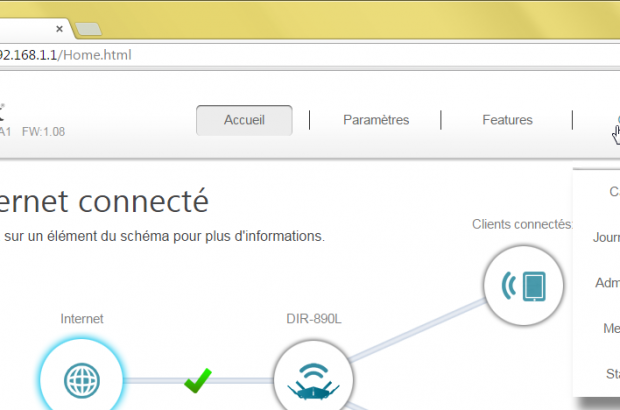Select the dropdown entry starting with 'Me'
This screenshot has width=620, height=410.
coord(610,328)
